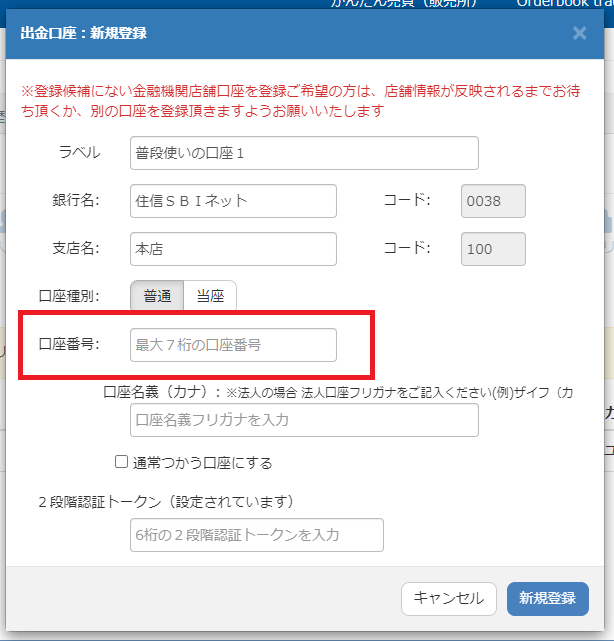Check 通常つかう口座にする checkbox
The height and width of the screenshot is (641, 614).
[121, 462]
